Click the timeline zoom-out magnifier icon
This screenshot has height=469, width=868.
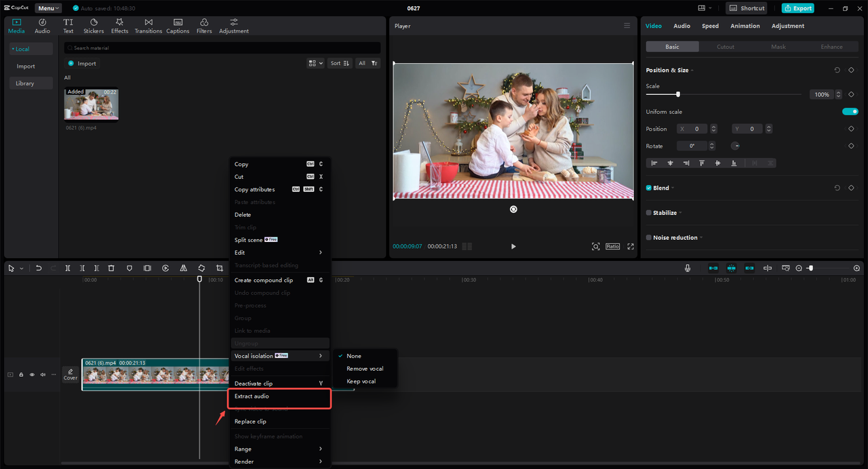click(799, 268)
